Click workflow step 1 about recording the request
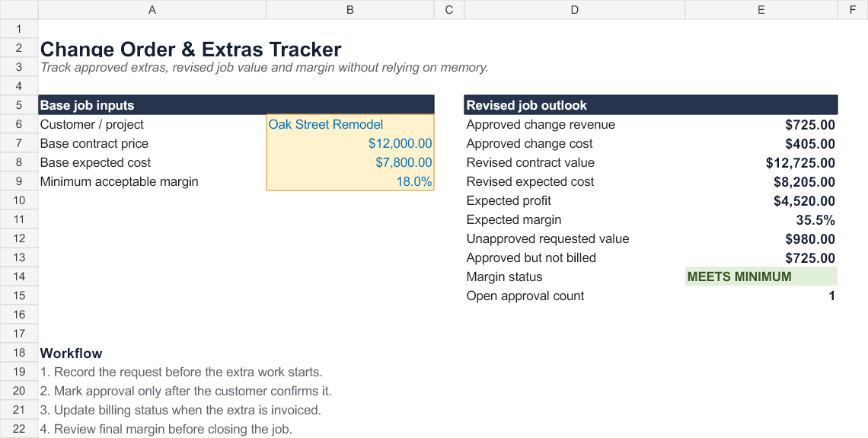 coord(181,372)
